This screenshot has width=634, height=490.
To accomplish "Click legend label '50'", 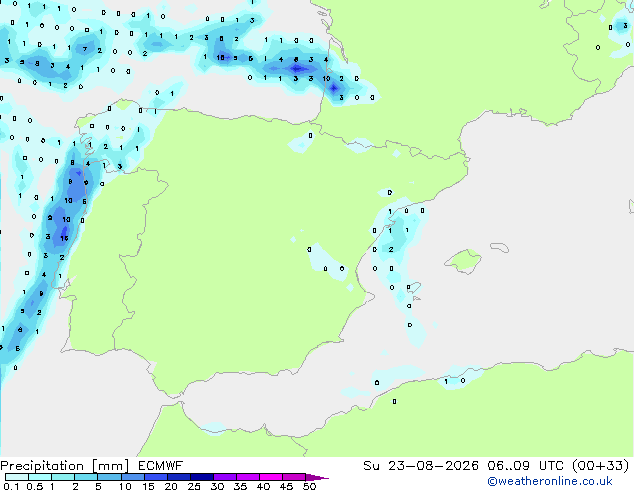I will (309, 486).
